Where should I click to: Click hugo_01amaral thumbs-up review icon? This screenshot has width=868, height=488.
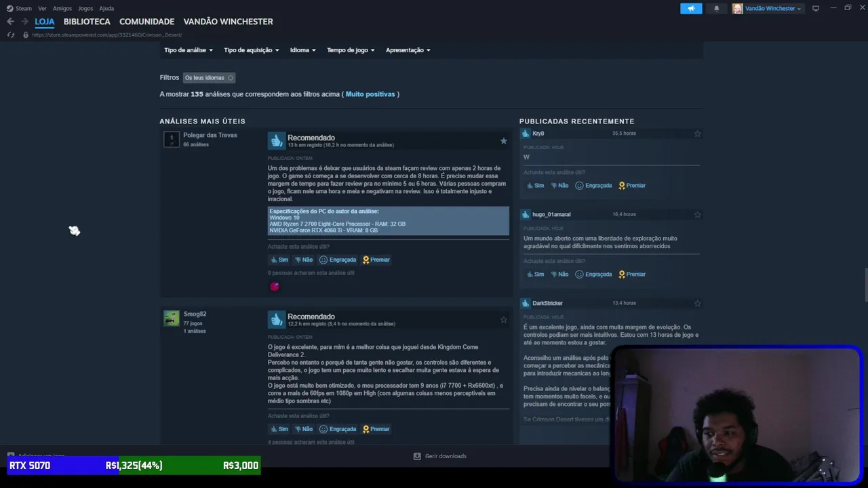tap(526, 214)
